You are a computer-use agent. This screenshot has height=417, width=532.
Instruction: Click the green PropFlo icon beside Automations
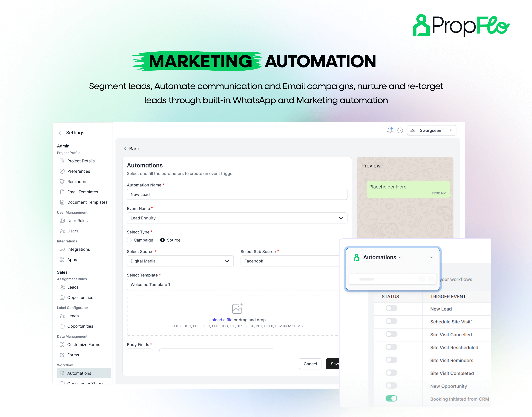coord(356,257)
